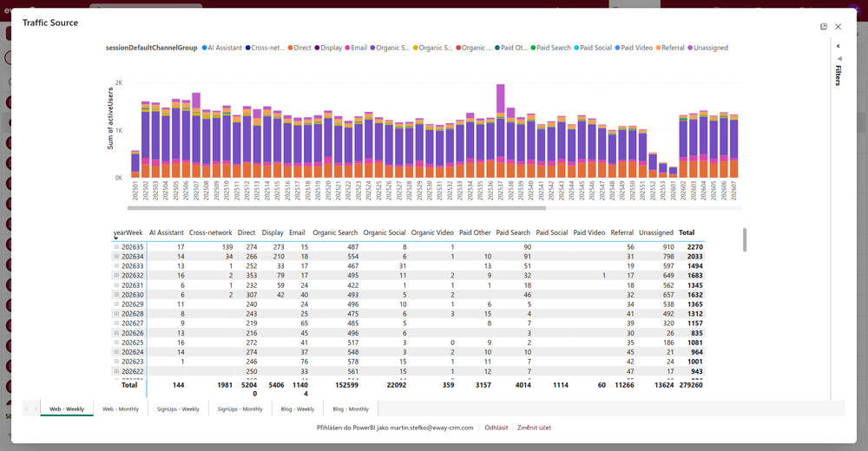
Task: Click the Unassigned value 798 for row 202634
Action: coord(668,256)
